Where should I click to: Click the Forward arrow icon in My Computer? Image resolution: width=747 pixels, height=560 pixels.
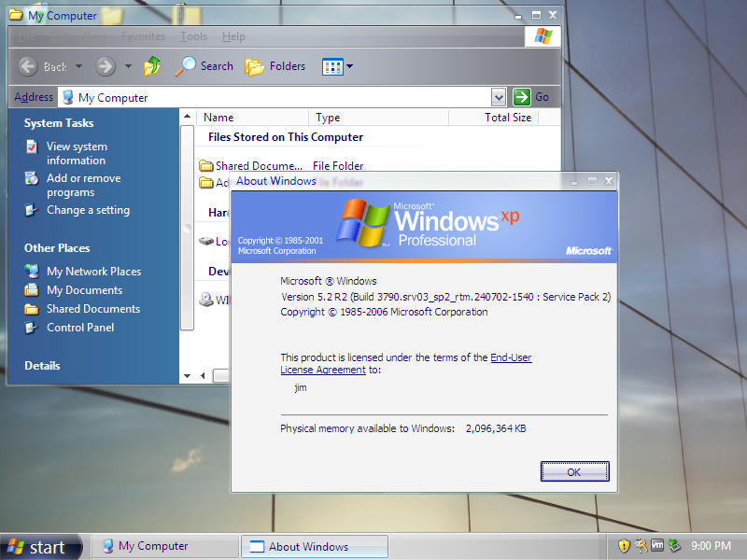[x=106, y=66]
